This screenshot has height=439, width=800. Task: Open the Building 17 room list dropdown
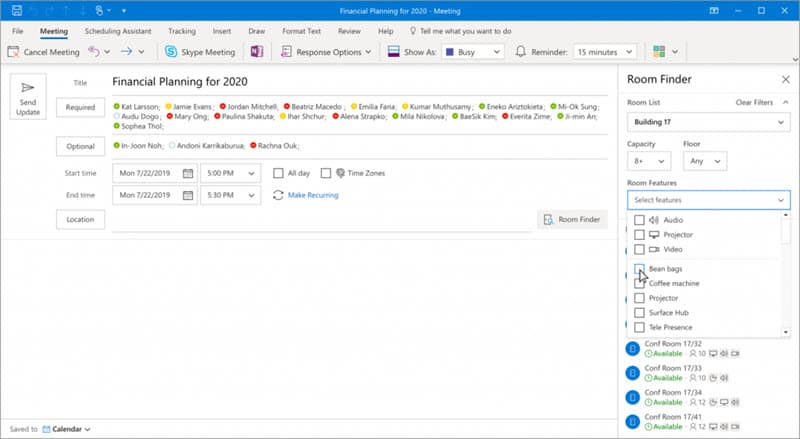tap(709, 122)
